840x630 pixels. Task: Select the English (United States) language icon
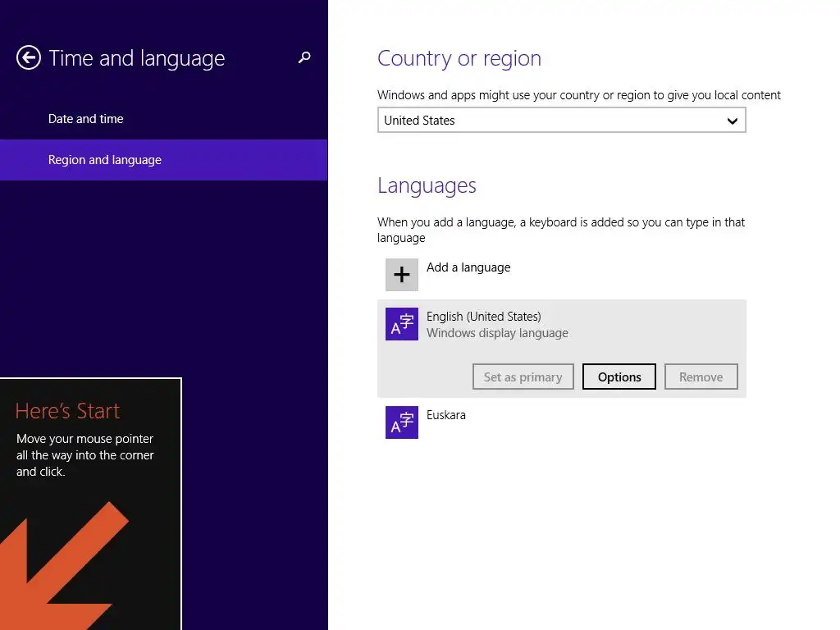coord(402,324)
